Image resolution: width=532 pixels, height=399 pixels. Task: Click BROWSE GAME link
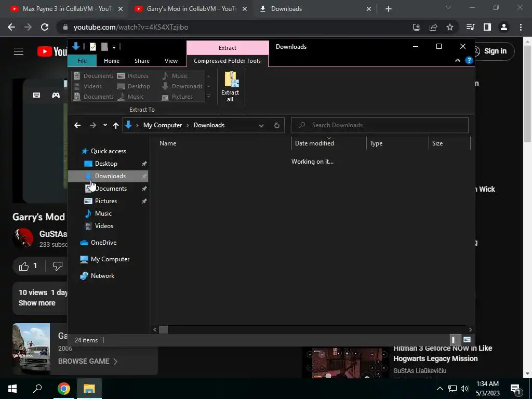click(x=87, y=362)
